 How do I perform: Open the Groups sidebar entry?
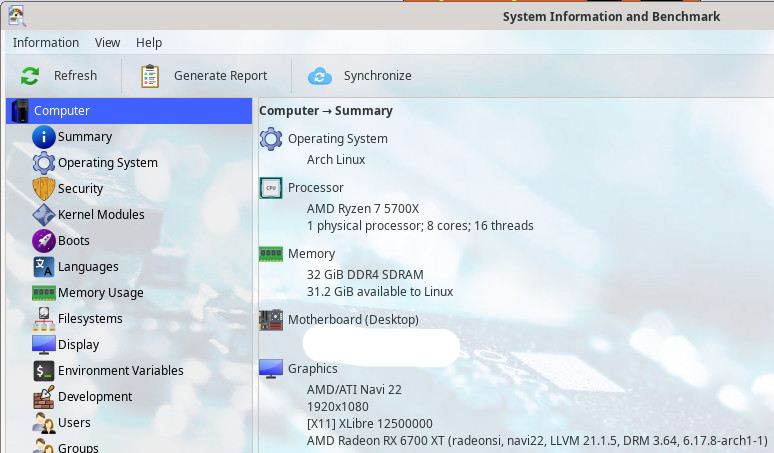click(78, 447)
